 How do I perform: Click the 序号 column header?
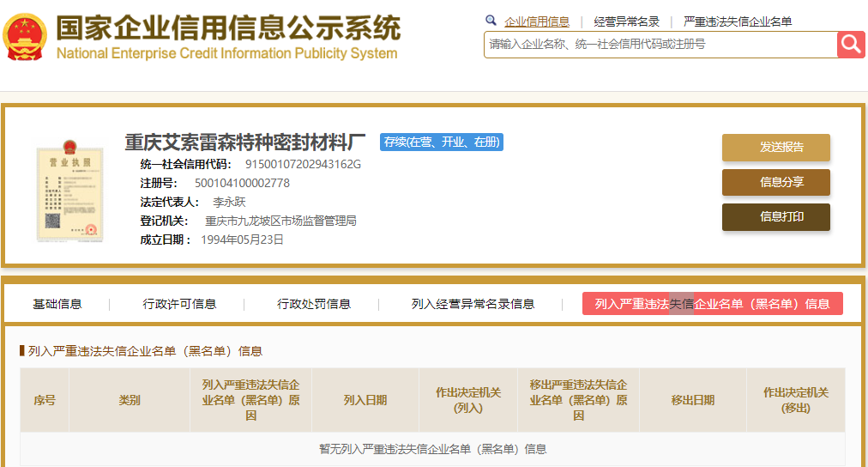pyautogui.click(x=45, y=400)
